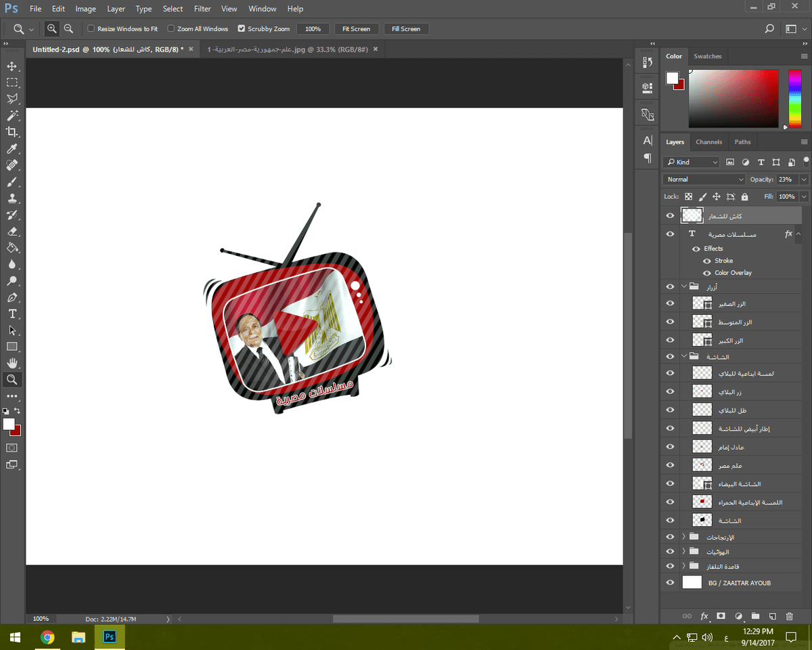Select the Eyedropper tool
The width and height of the screenshot is (812, 650).
pos(12,149)
